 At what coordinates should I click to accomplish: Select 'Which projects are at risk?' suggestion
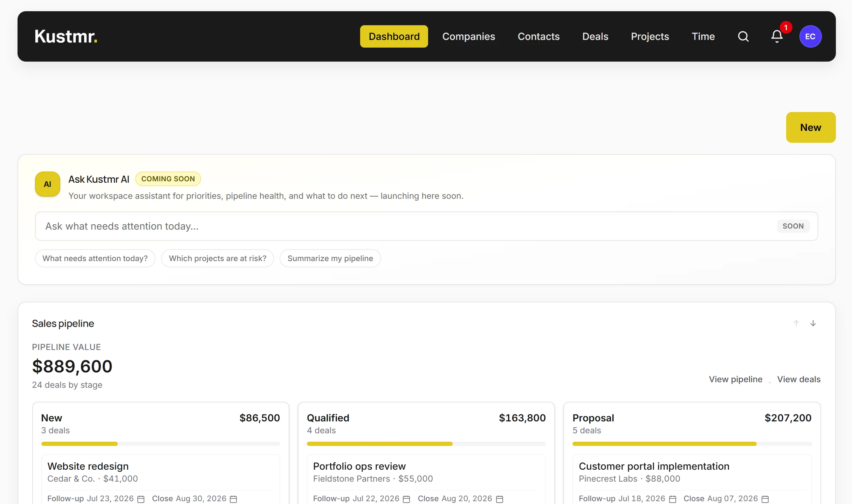point(218,258)
